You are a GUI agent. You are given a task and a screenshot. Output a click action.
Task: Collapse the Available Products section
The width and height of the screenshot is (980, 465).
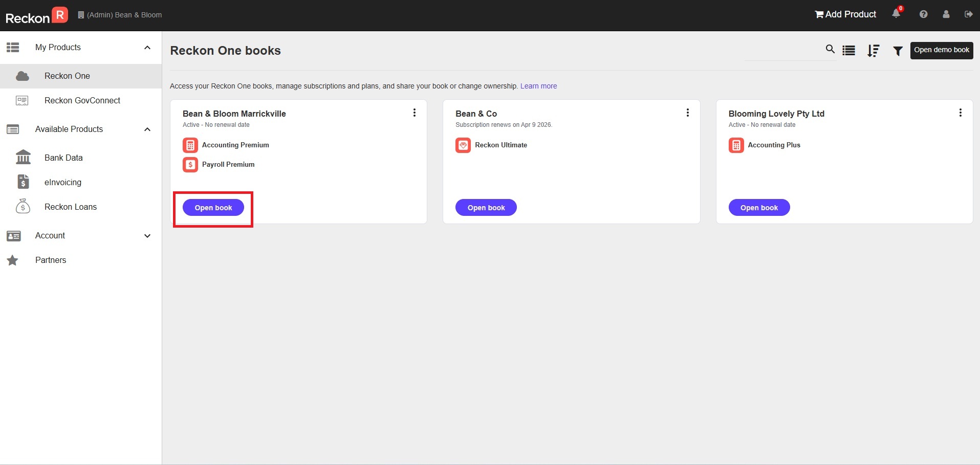(x=147, y=129)
